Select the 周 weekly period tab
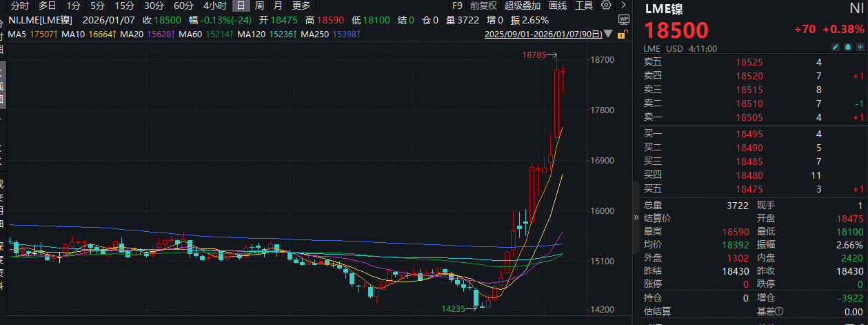This screenshot has height=325, width=868. (x=259, y=6)
